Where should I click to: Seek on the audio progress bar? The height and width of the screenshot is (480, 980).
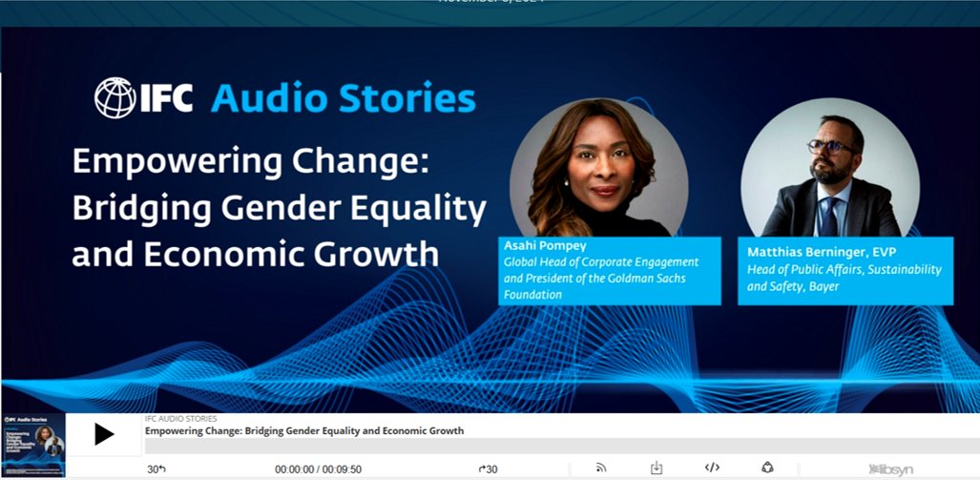pos(562,446)
